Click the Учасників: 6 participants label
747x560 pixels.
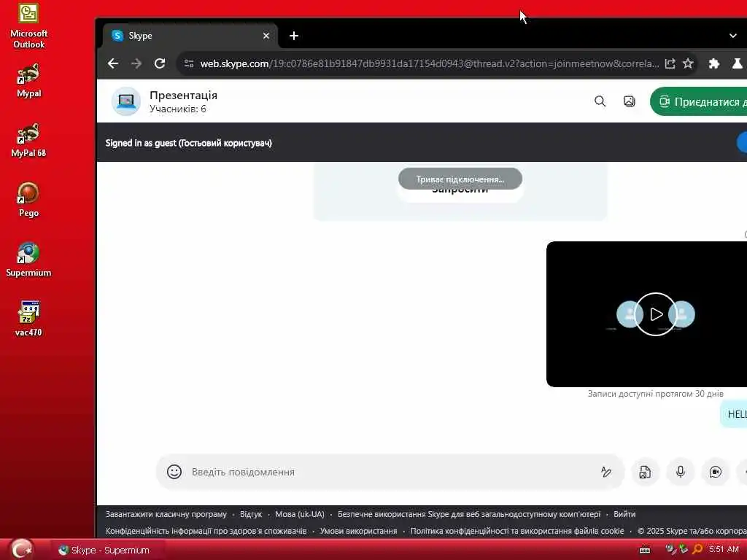[178, 109]
